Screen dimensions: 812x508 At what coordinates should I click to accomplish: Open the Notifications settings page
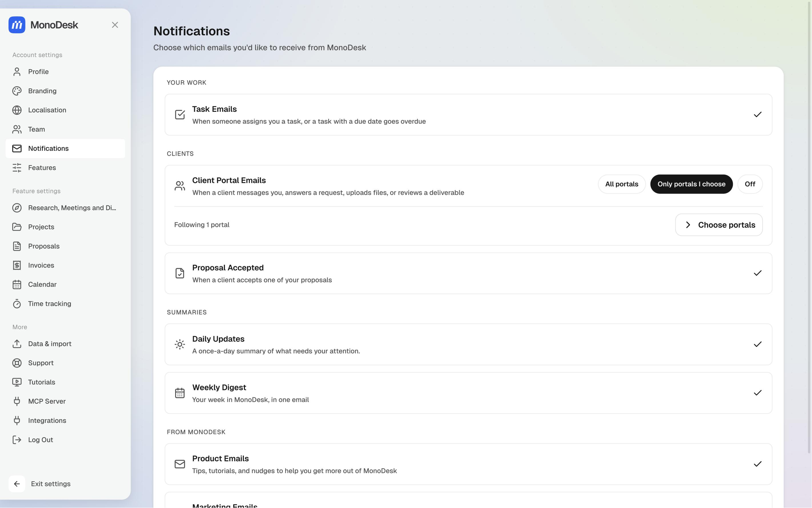[65, 148]
